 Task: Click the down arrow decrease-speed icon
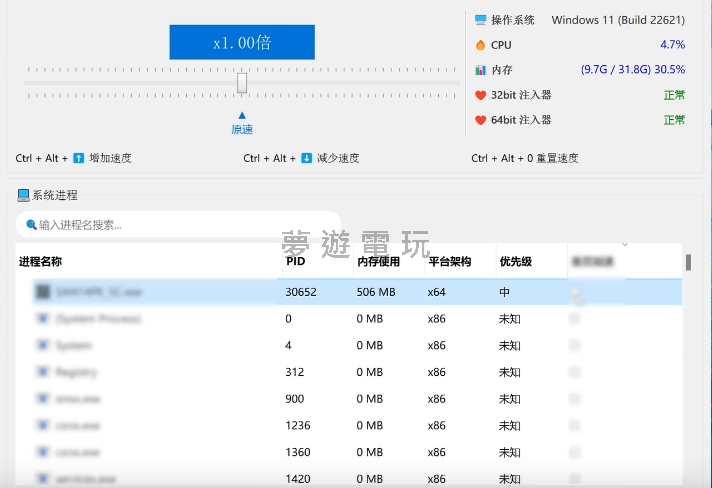tap(307, 158)
